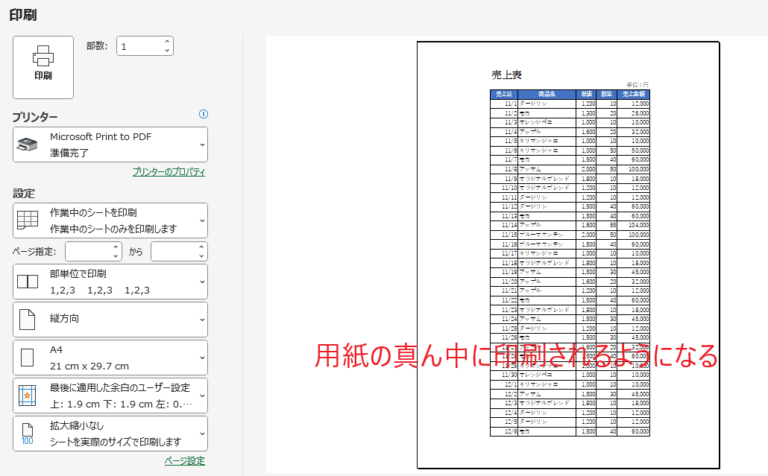
Task: Click the Microsoft Print to PDF printer icon
Action: click(27, 144)
